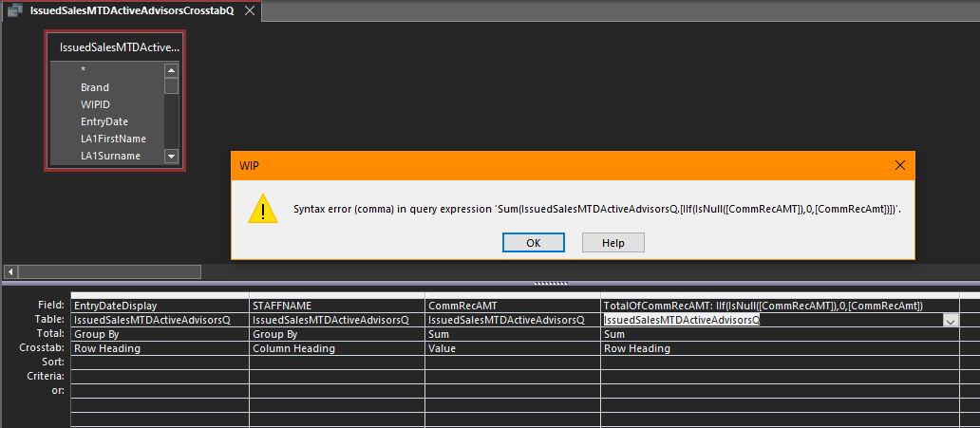The image size is (980, 428).
Task: Click Group By under STAFFNAME
Action: point(337,334)
